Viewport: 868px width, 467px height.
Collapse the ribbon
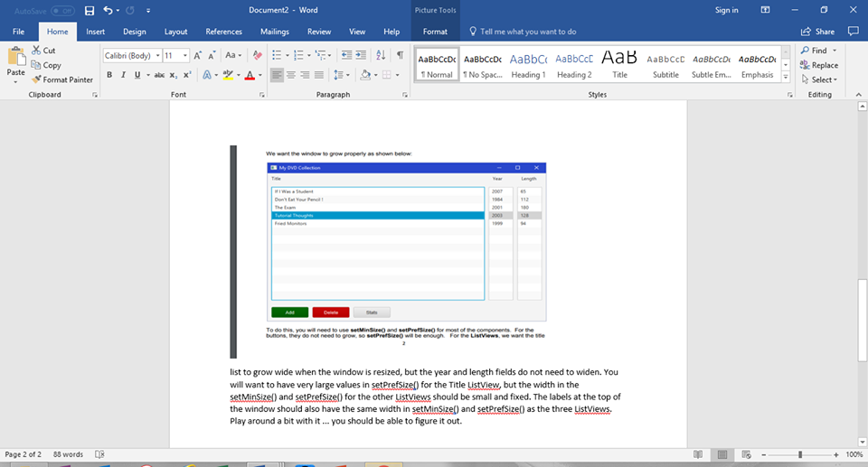[x=859, y=95]
